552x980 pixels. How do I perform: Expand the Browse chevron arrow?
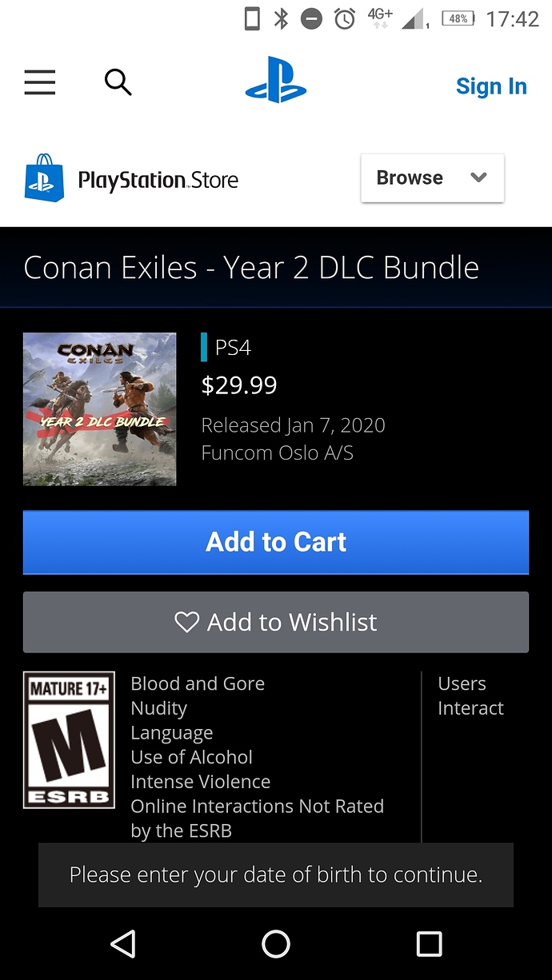pos(478,177)
